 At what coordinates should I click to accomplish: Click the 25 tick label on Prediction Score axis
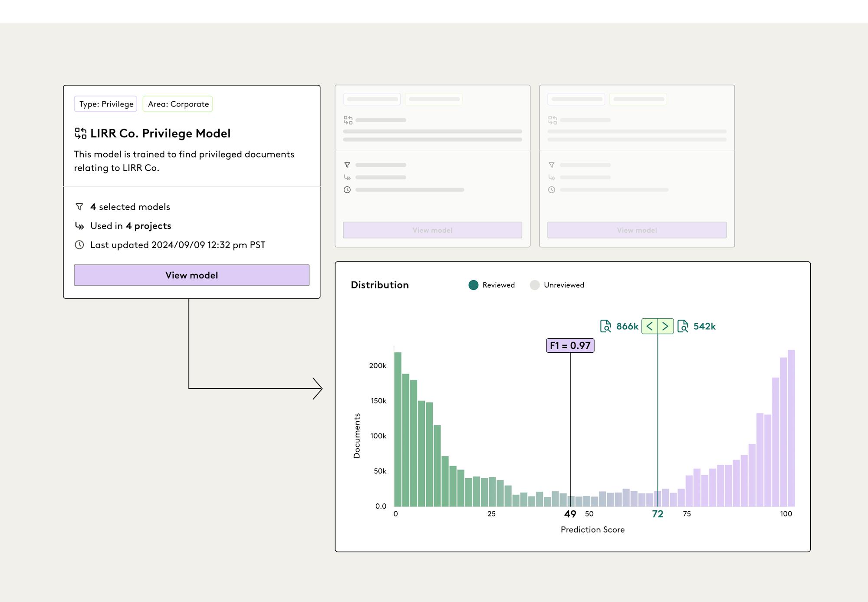coord(491,514)
